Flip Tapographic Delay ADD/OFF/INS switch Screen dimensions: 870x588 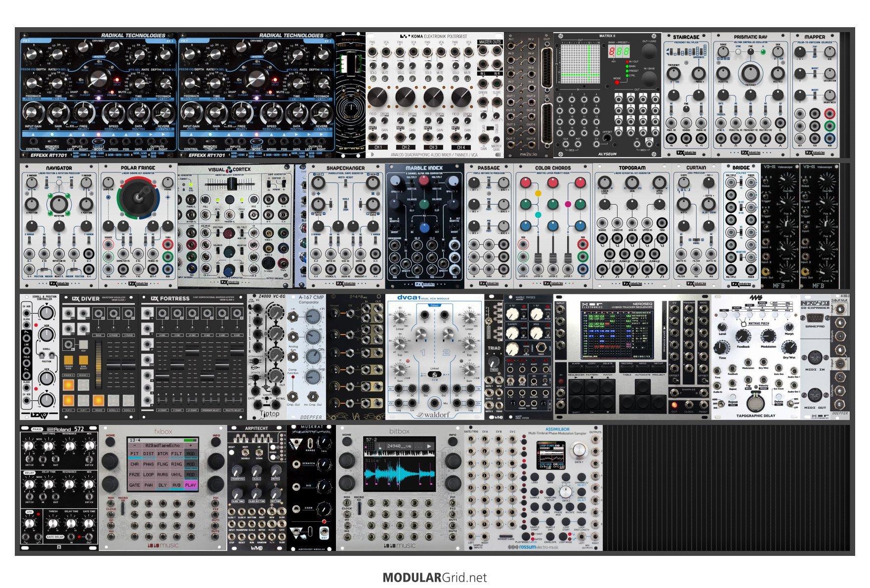point(722,403)
